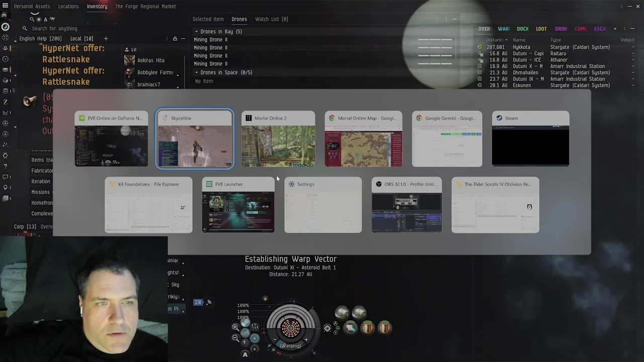Screen dimensions: 644x362
Task: Activate the second orange shield module
Action: point(384,328)
